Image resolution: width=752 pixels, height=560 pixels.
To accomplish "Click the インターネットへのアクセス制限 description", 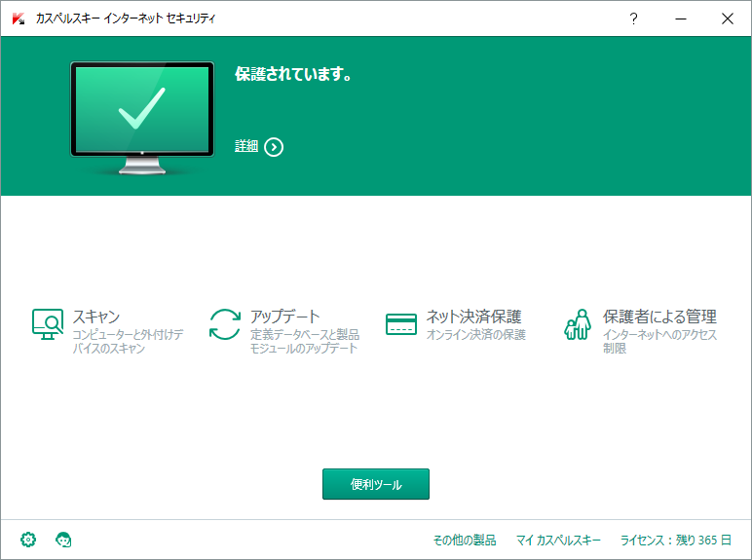I will pyautogui.click(x=659, y=342).
